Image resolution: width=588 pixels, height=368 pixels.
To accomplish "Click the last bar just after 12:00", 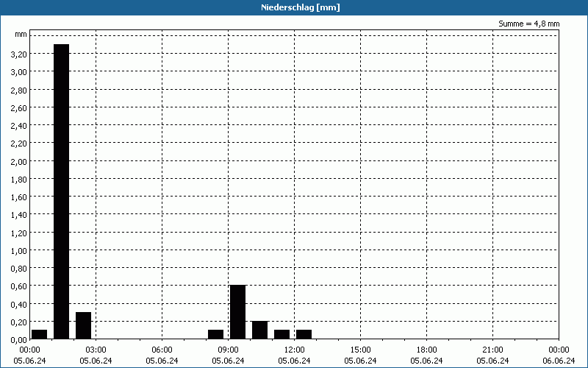I will click(x=304, y=334).
